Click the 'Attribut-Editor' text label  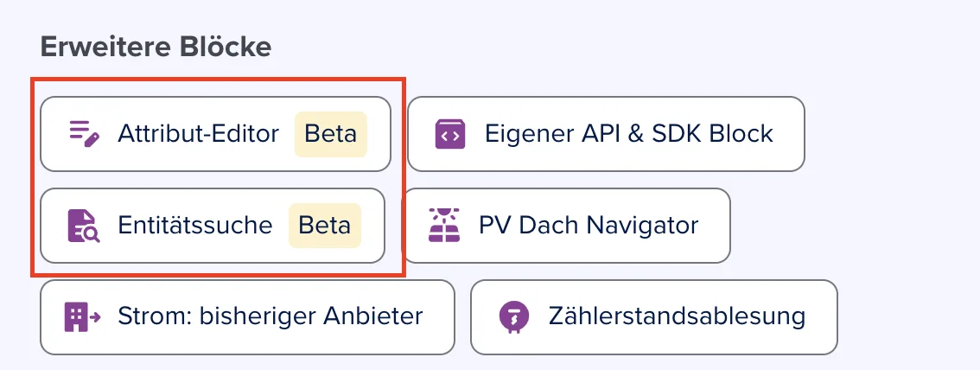[198, 134]
